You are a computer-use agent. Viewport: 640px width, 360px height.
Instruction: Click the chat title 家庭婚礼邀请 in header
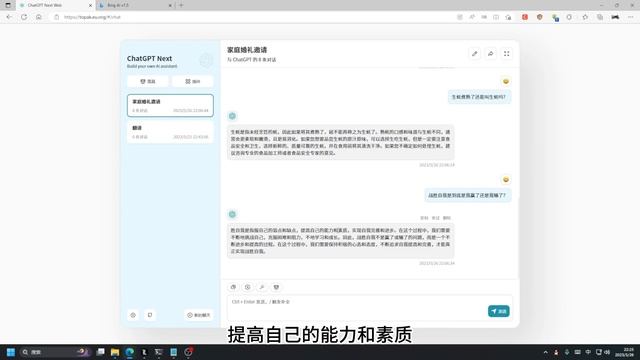247,50
